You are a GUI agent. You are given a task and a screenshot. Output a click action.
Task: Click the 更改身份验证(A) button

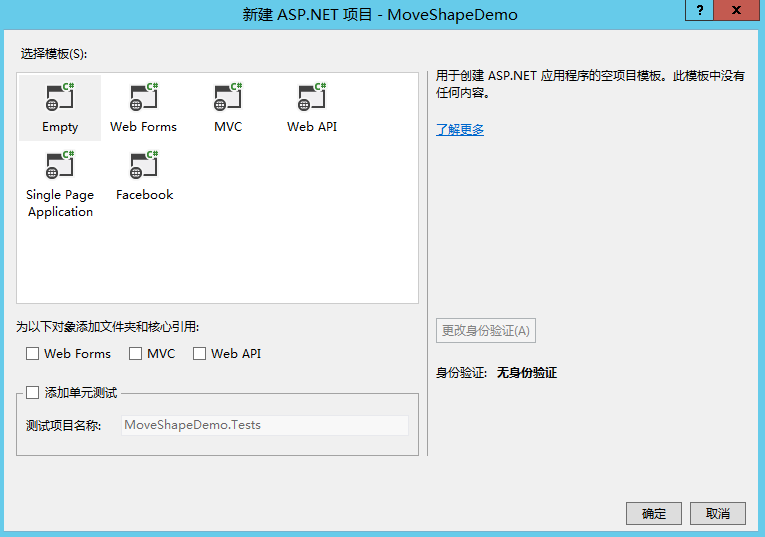click(x=485, y=331)
